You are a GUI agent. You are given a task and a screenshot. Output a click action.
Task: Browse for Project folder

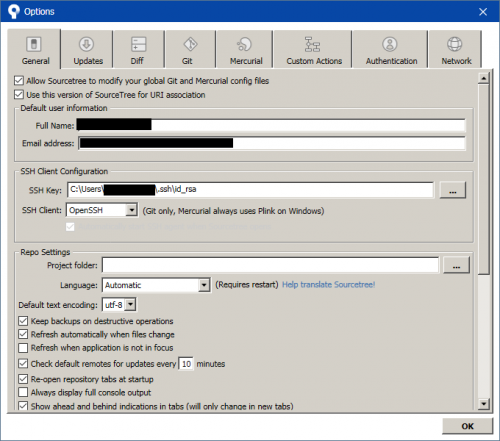pyautogui.click(x=456, y=265)
